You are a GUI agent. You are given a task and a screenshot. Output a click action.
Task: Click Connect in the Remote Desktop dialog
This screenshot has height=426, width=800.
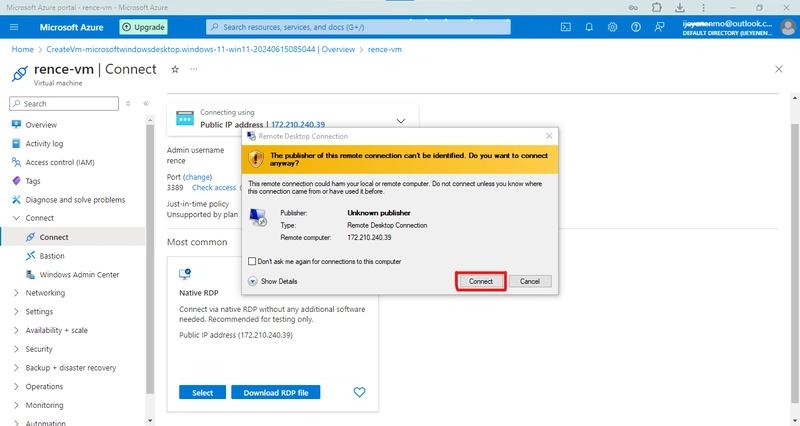(481, 281)
